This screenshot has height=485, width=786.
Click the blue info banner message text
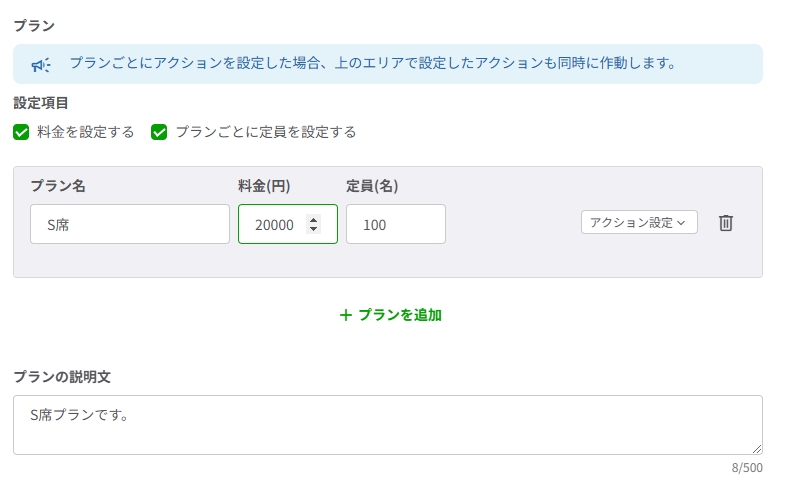click(373, 64)
